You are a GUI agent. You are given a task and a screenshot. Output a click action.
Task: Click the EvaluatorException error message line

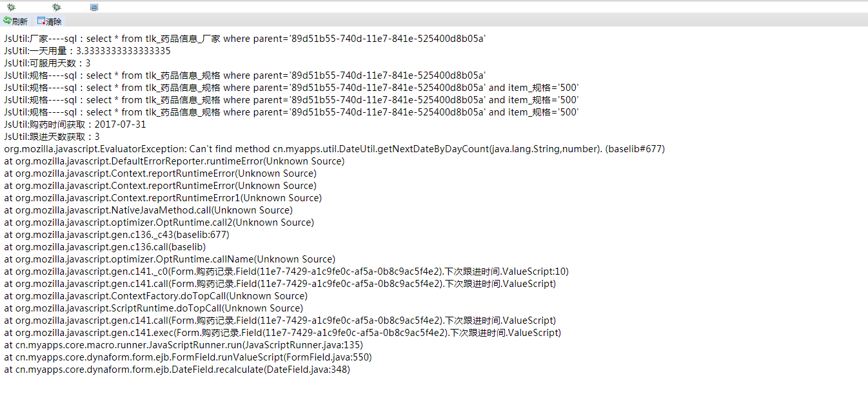click(334, 149)
